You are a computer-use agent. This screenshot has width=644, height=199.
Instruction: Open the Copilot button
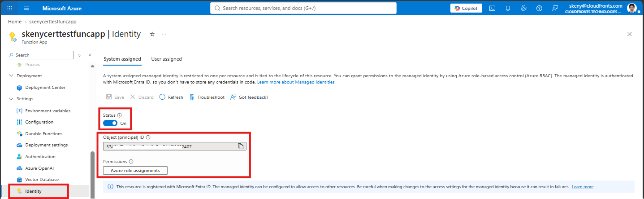coord(467,8)
